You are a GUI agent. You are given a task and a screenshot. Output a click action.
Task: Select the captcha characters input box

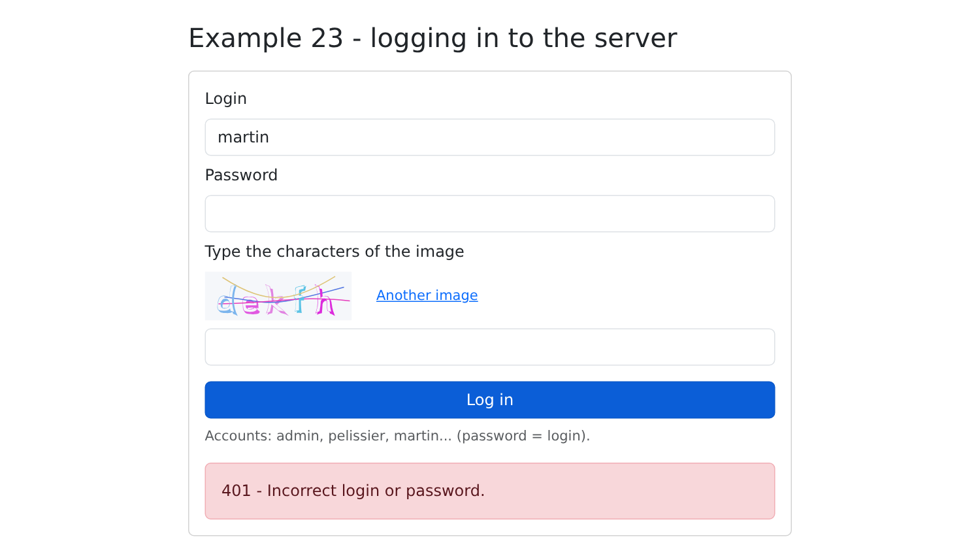coord(490,347)
